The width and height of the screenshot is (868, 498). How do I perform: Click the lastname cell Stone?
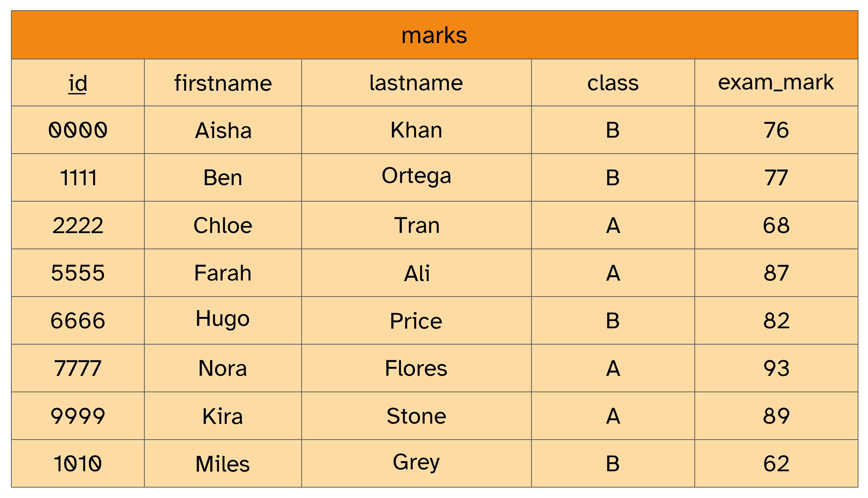click(416, 416)
